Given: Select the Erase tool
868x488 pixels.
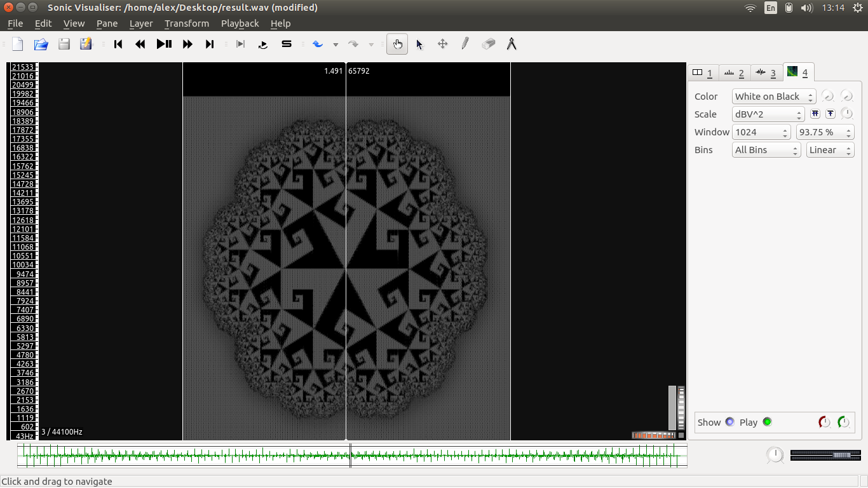Looking at the screenshot, I should click(x=488, y=44).
